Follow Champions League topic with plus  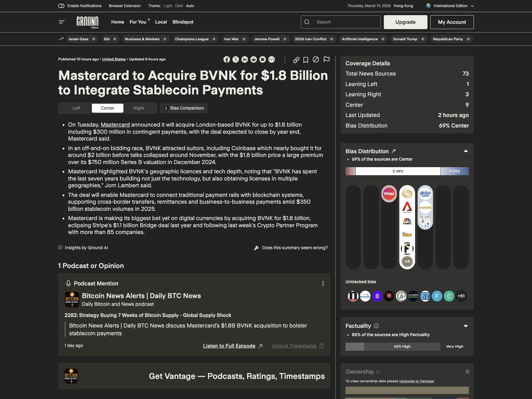pos(214,39)
